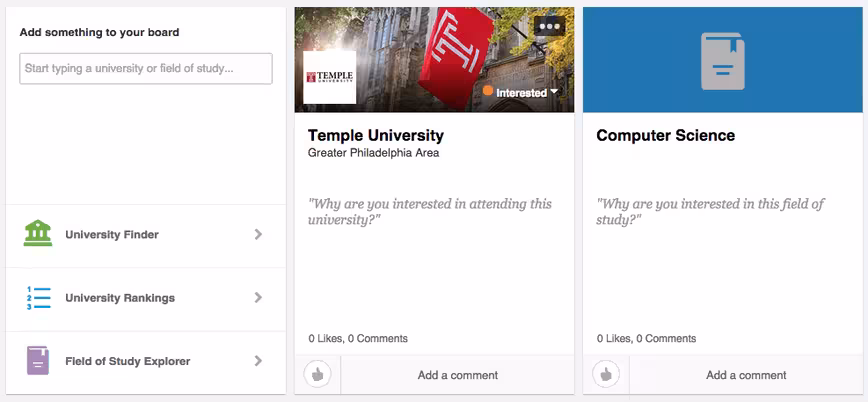Click "Why are you interested in attending this university?" prompt
The image size is (868, 402).
coord(430,212)
